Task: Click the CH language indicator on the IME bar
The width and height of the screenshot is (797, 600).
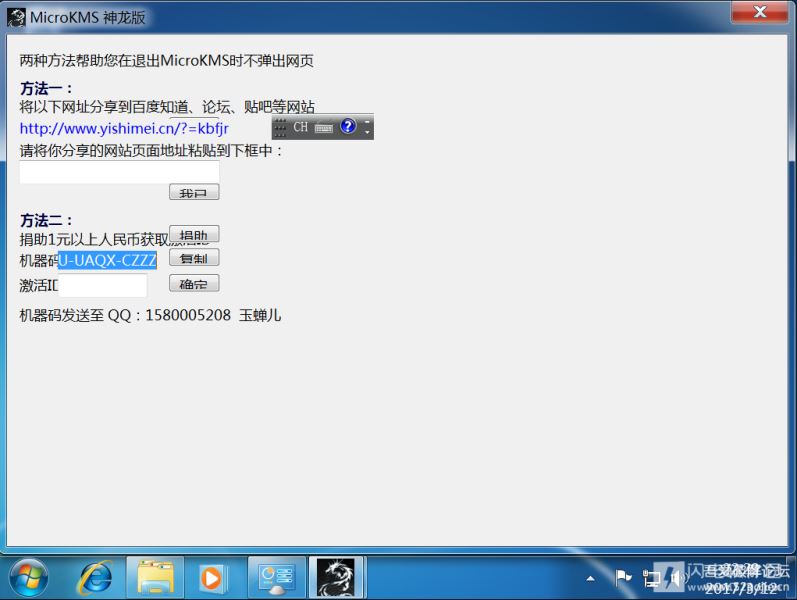Action: (x=300, y=127)
